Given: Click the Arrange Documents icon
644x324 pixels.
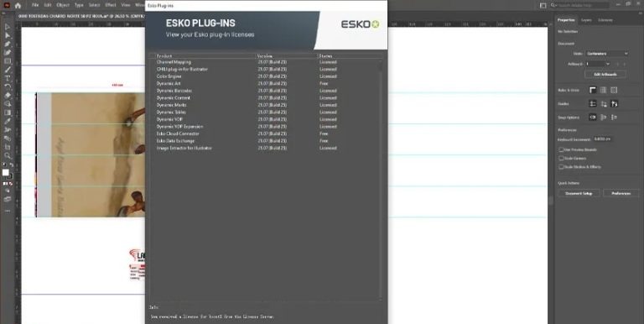Looking at the screenshot, I should (543, 5).
